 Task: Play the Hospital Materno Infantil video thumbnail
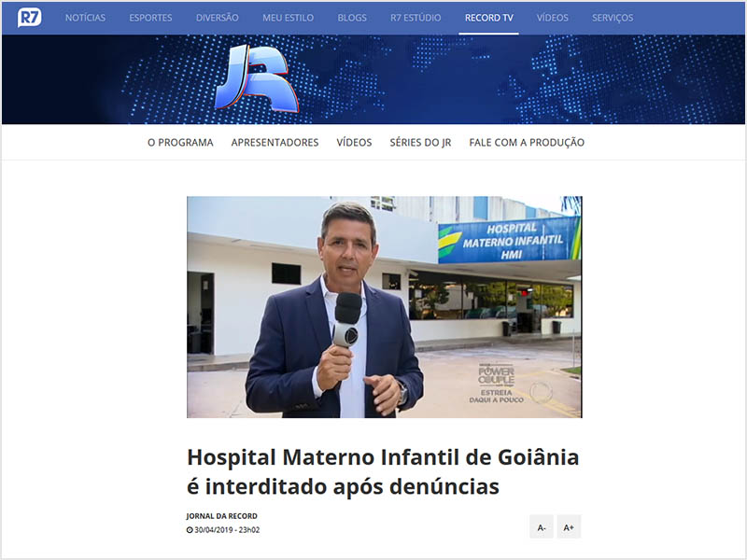(384, 307)
